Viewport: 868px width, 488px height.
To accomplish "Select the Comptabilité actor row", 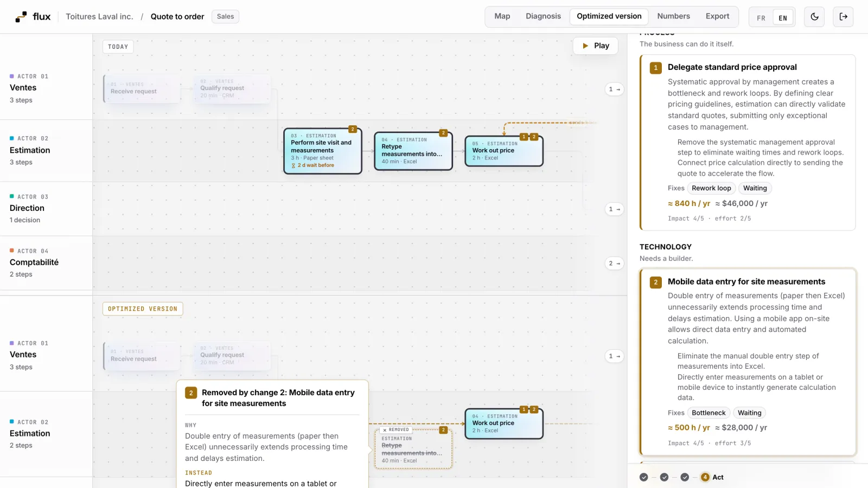I will (x=46, y=263).
